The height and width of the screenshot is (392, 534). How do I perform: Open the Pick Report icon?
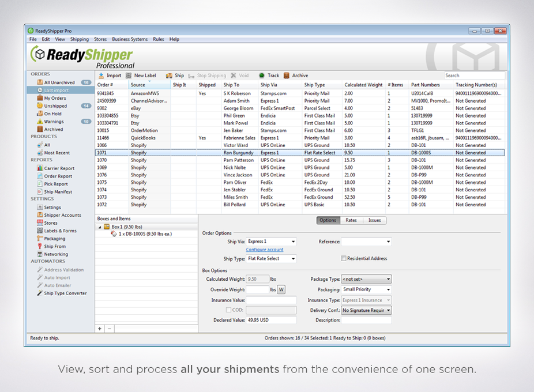40,184
